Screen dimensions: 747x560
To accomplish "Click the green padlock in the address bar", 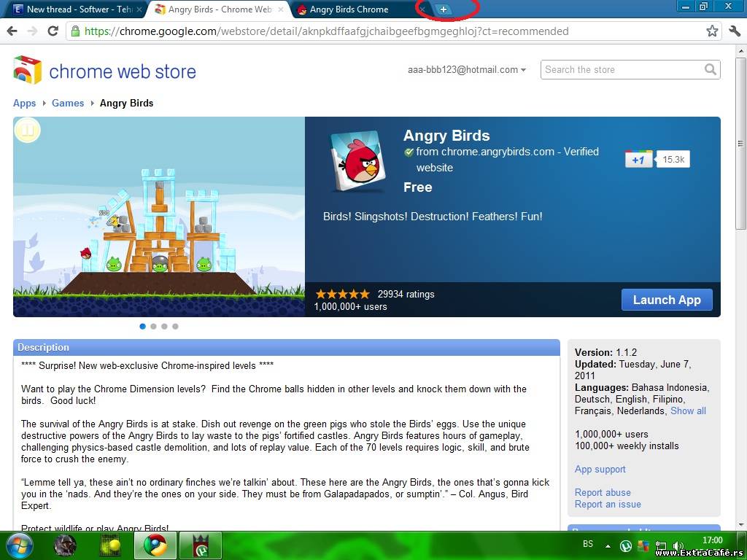I will (x=75, y=31).
